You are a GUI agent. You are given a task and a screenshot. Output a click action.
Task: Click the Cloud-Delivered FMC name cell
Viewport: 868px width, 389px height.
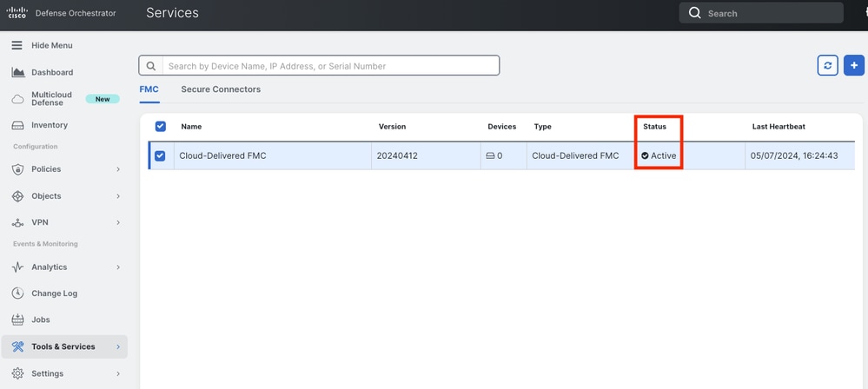[222, 156]
